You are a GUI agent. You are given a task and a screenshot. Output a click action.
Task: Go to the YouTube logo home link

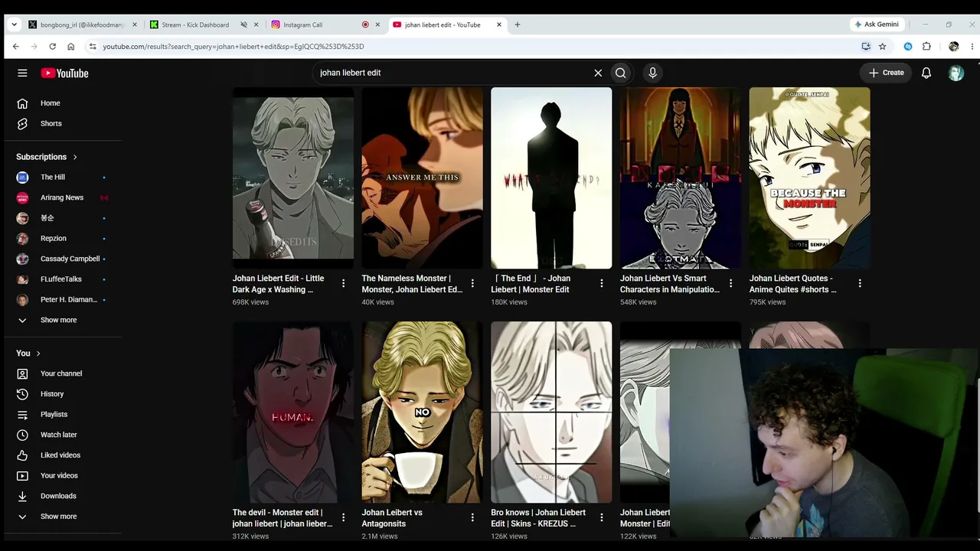(65, 73)
